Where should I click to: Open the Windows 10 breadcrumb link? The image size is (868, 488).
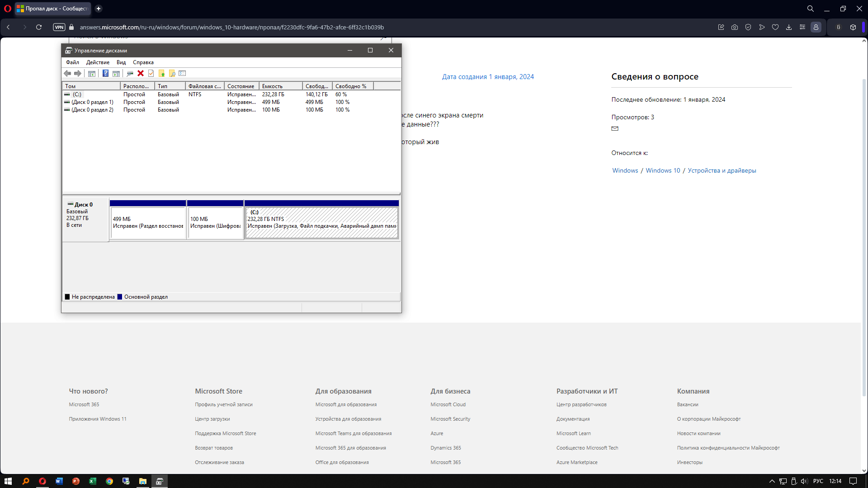(663, 170)
